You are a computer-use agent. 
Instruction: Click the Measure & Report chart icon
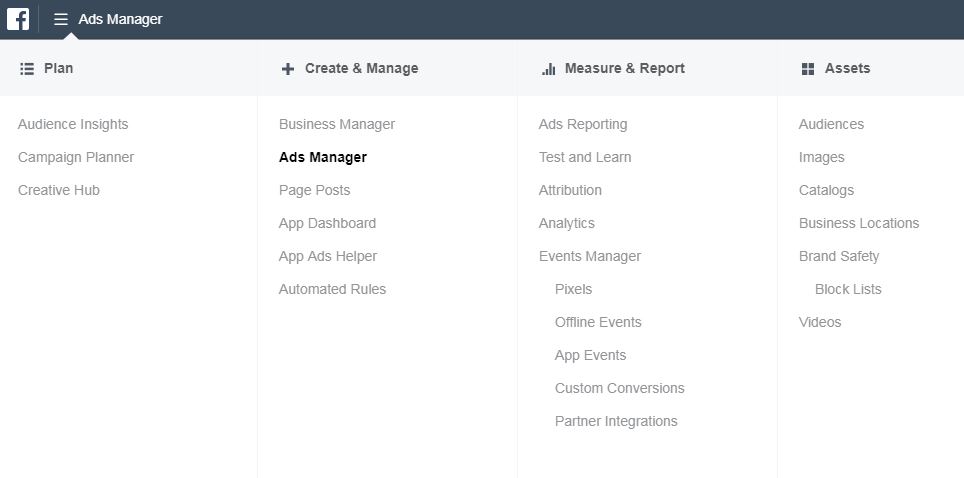tap(548, 69)
